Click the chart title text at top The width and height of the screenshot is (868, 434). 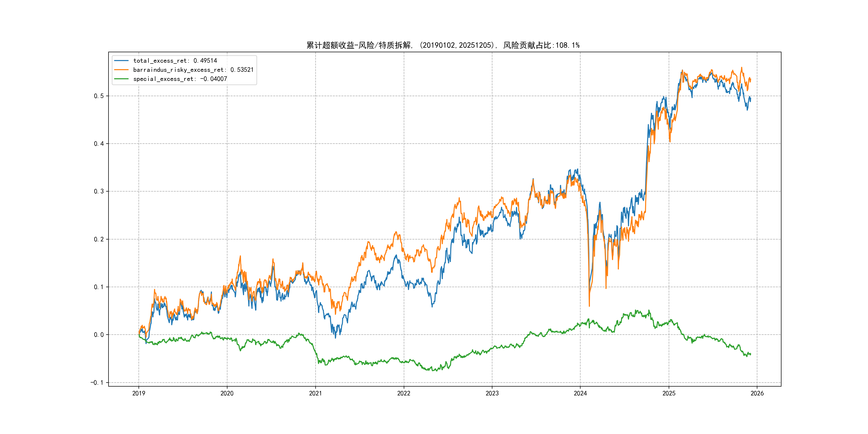[443, 45]
